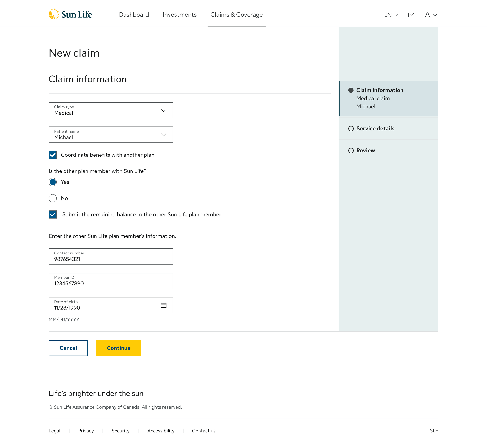
Task: Click the Date of birth input field
Action: (x=111, y=305)
